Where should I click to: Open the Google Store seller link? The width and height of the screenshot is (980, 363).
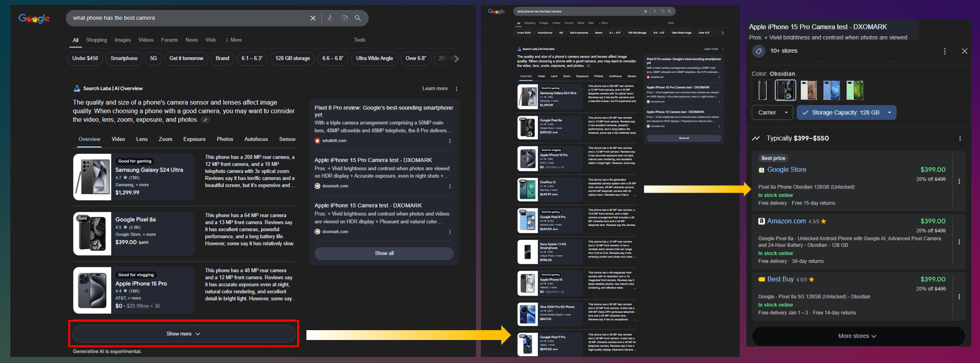(x=786, y=170)
